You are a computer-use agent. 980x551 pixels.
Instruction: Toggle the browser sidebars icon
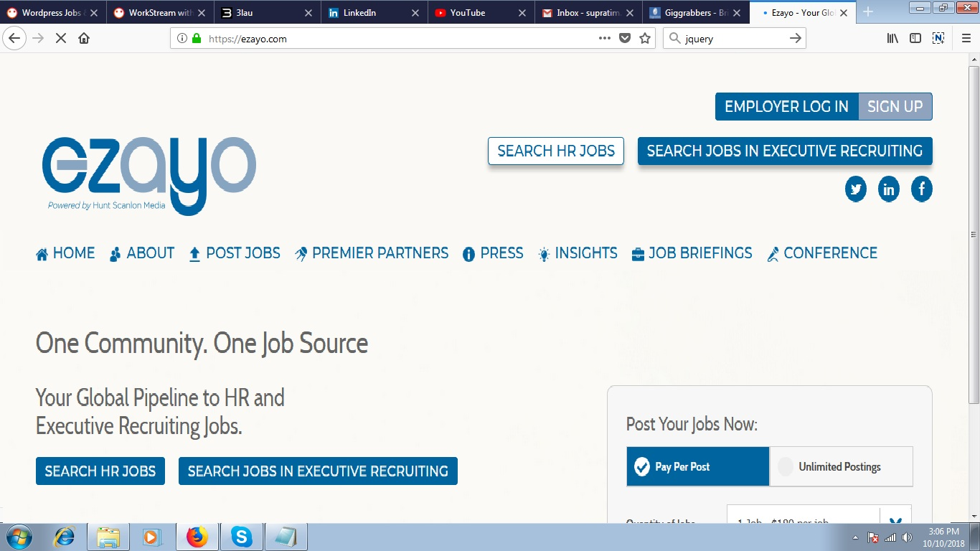coord(915,39)
